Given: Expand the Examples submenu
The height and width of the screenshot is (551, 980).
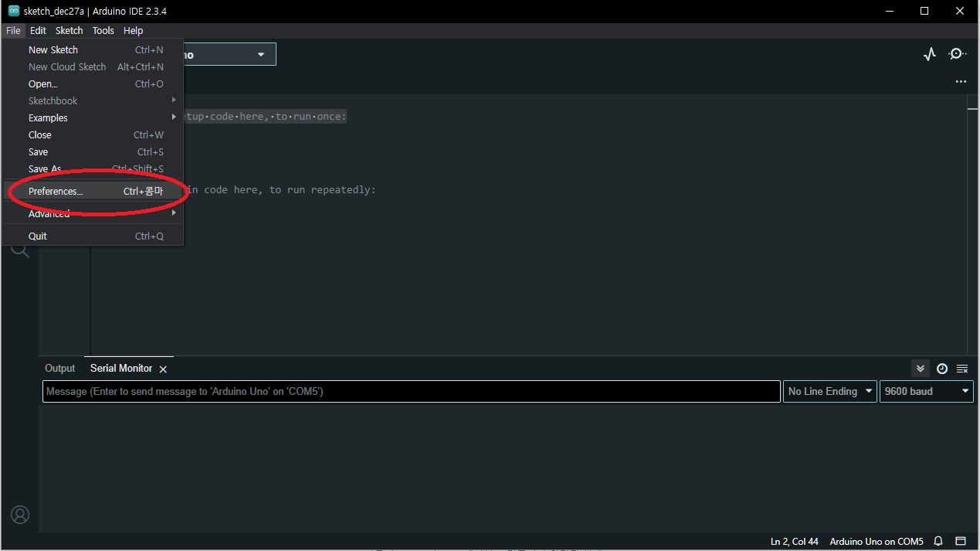Looking at the screenshot, I should (x=93, y=117).
